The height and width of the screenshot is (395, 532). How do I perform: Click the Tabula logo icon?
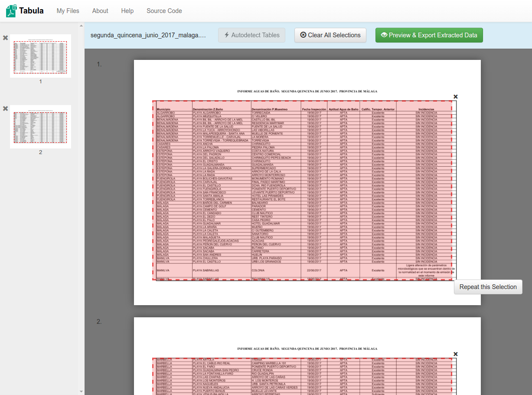tap(12, 11)
